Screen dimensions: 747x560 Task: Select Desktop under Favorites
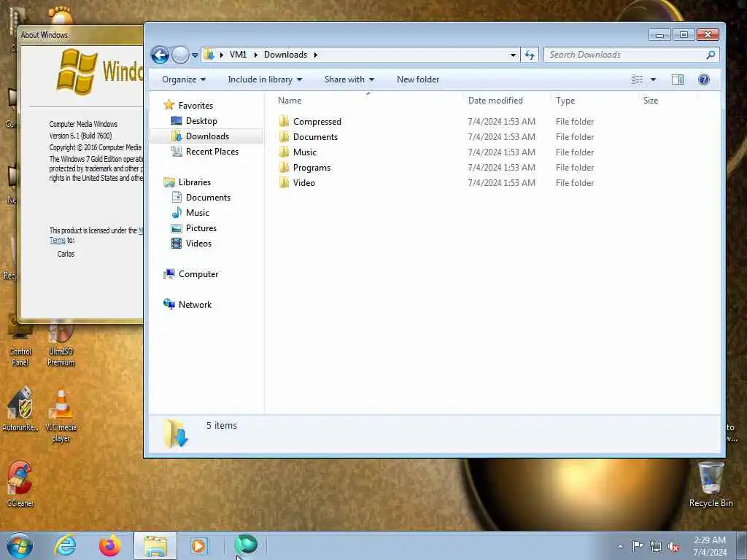pos(201,121)
